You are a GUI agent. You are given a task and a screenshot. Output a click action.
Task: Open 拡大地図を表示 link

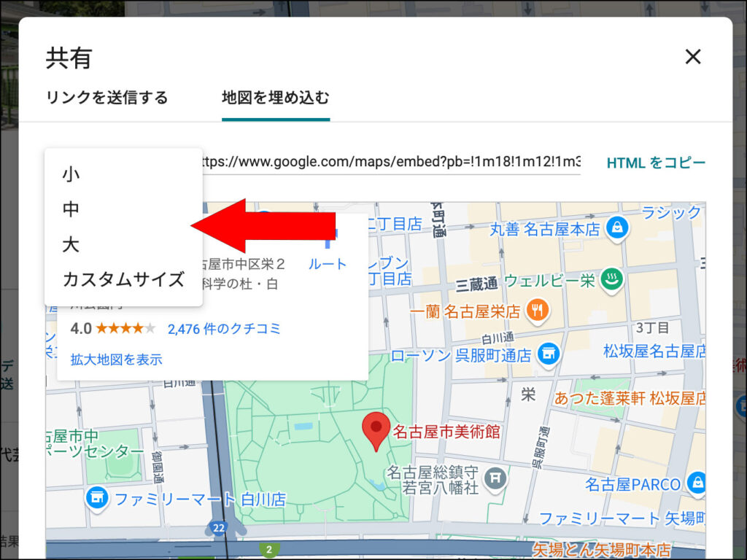tap(116, 359)
